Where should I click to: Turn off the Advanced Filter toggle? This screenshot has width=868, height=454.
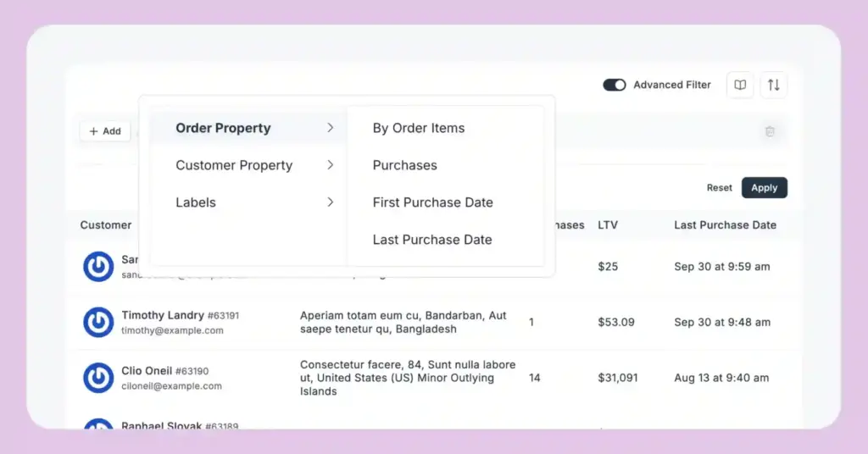(614, 85)
